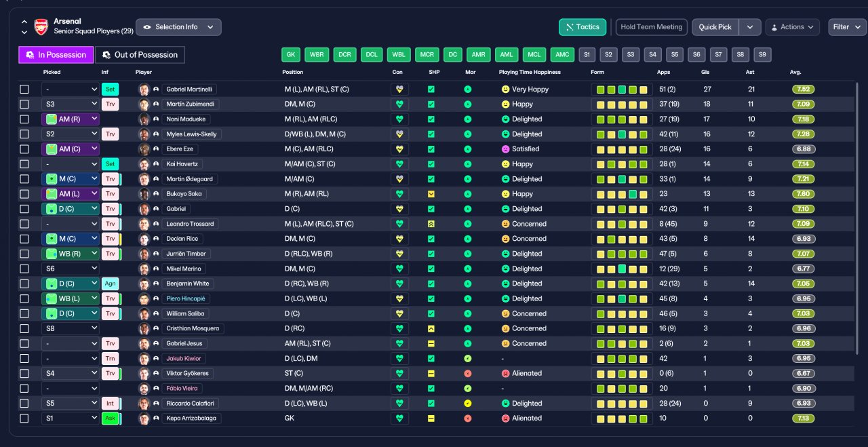
Task: Click the Ask info badge for Kepa Arrizabalaga
Action: point(110,419)
